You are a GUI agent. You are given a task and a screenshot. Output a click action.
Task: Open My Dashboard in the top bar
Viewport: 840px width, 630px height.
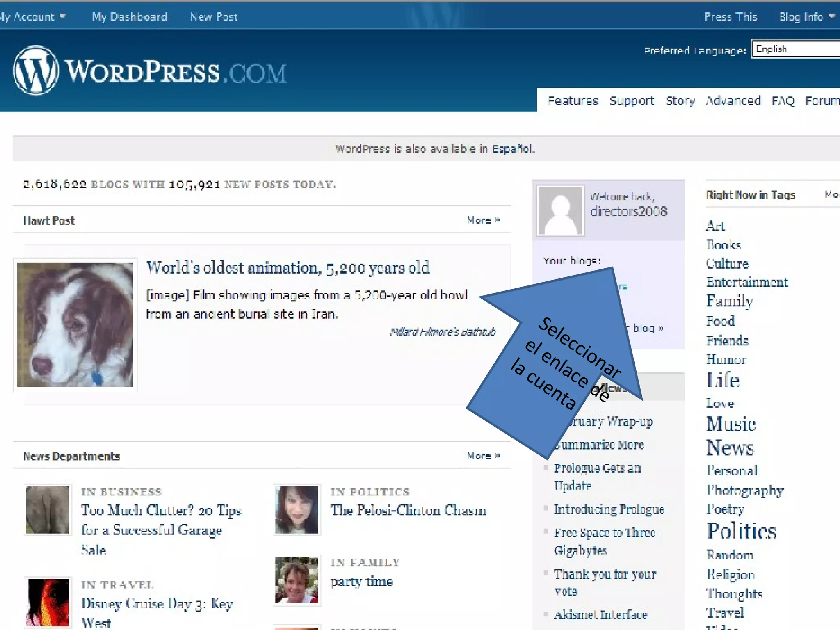pyautogui.click(x=130, y=17)
